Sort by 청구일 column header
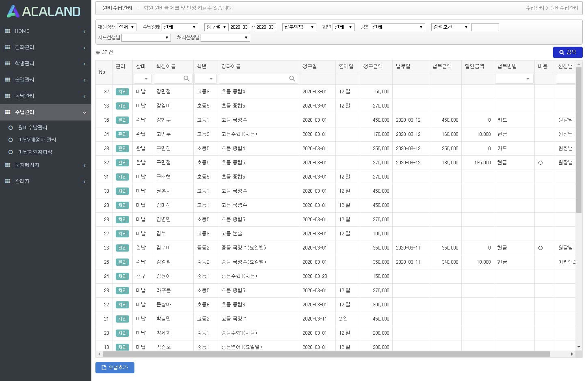Viewport: 588px width, 381px height. click(317, 67)
